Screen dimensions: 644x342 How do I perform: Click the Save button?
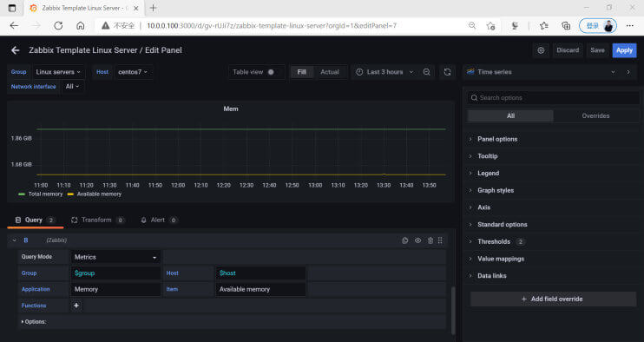click(x=597, y=50)
